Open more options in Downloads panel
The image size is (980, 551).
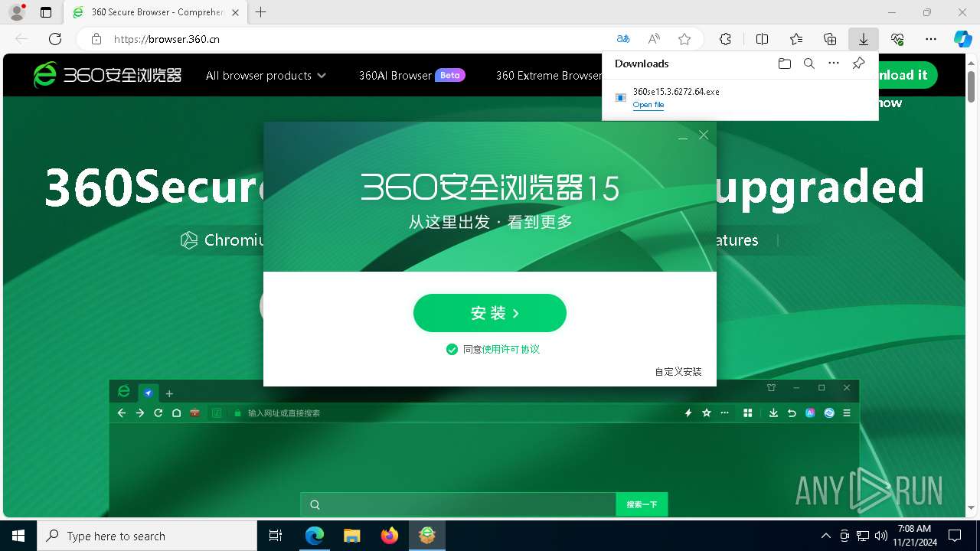tap(834, 64)
